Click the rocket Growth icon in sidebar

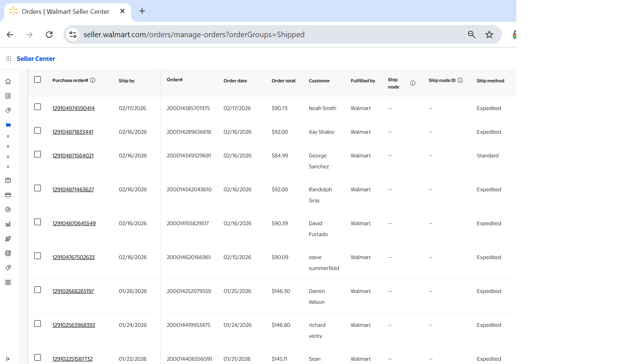click(x=8, y=239)
